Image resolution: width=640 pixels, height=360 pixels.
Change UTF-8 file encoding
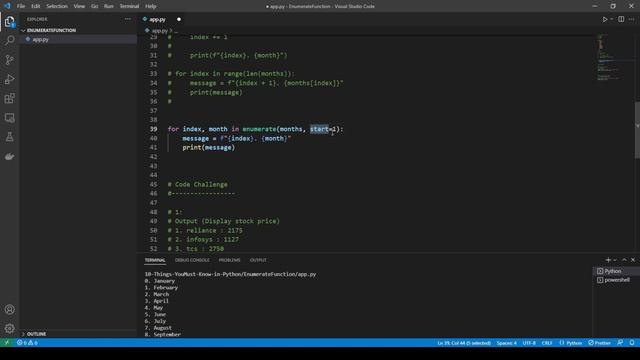529,343
